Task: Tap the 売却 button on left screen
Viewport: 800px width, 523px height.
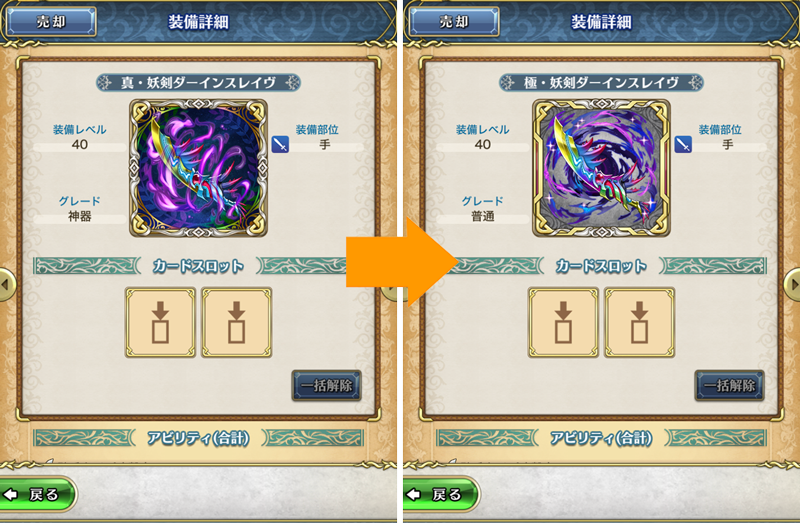Action: point(51,21)
